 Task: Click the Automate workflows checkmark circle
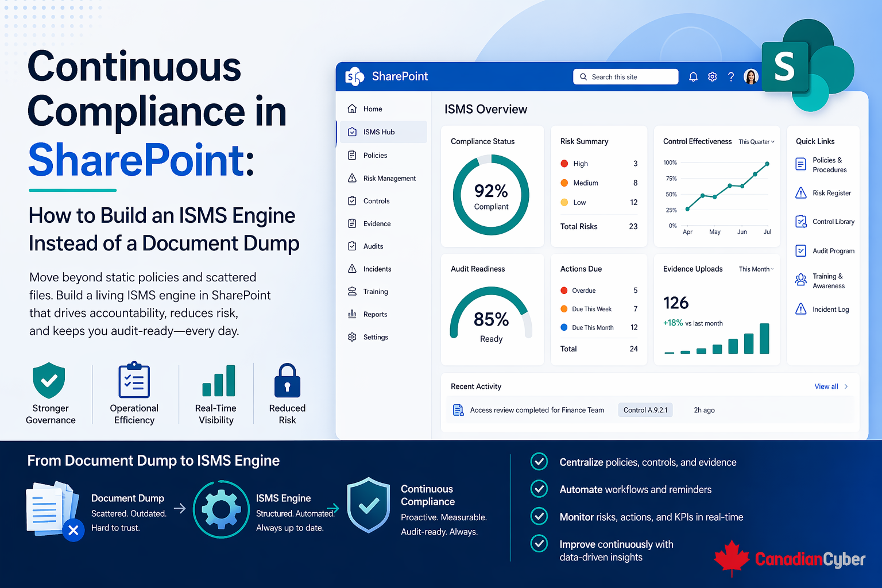pyautogui.click(x=539, y=489)
